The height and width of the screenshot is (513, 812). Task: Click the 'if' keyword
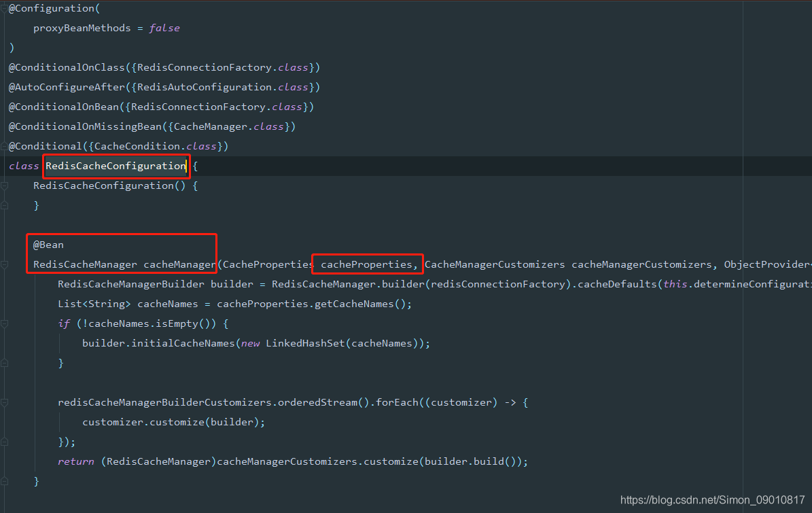64,323
